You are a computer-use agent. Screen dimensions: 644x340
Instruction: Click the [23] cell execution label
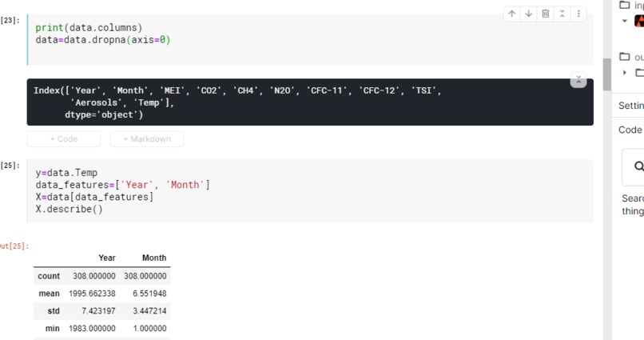tap(10, 21)
